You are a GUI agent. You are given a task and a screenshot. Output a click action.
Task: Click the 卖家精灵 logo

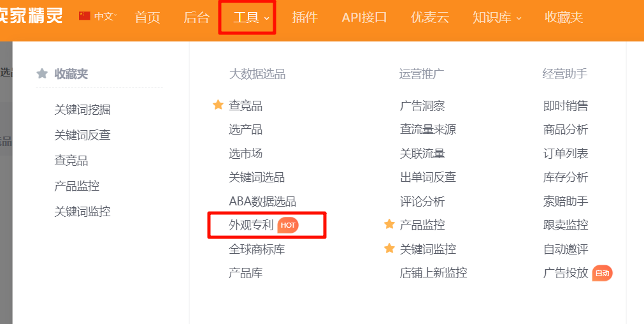pyautogui.click(x=32, y=16)
